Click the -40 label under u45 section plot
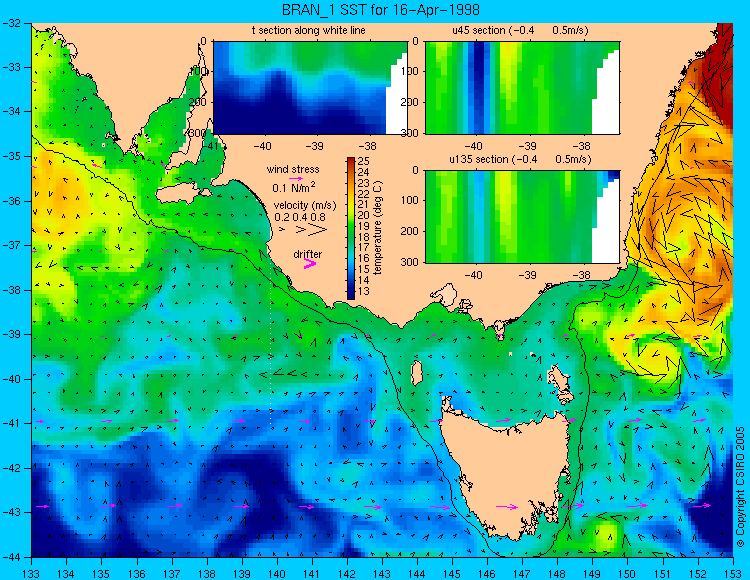Viewport: 750px width, 580px height. point(473,146)
